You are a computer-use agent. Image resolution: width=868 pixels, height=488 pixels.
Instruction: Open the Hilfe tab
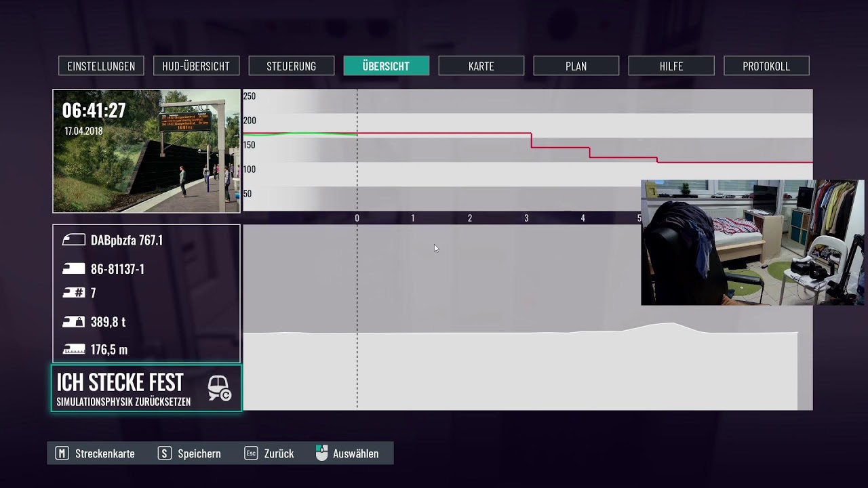(x=671, y=66)
